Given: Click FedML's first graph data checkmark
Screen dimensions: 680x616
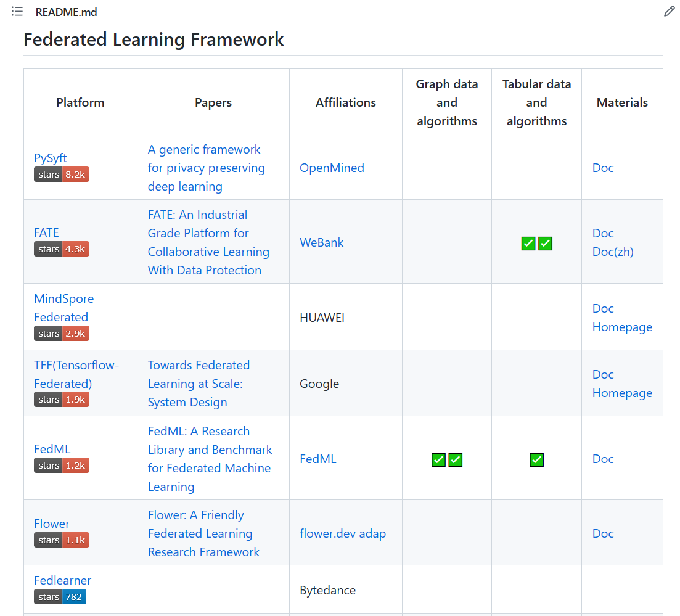Looking at the screenshot, I should (438, 460).
